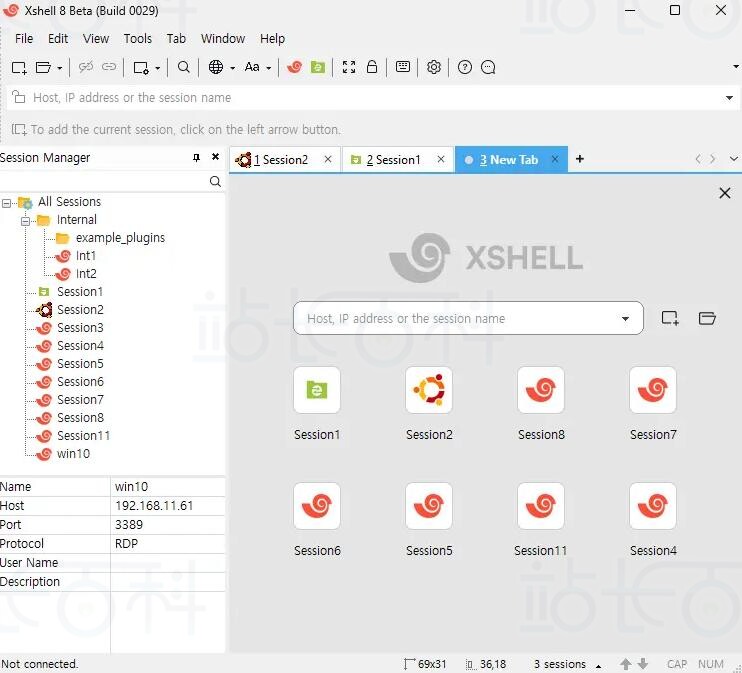Click the Font Aa toolbar icon
Viewport: 742px width, 673px height.
252,67
